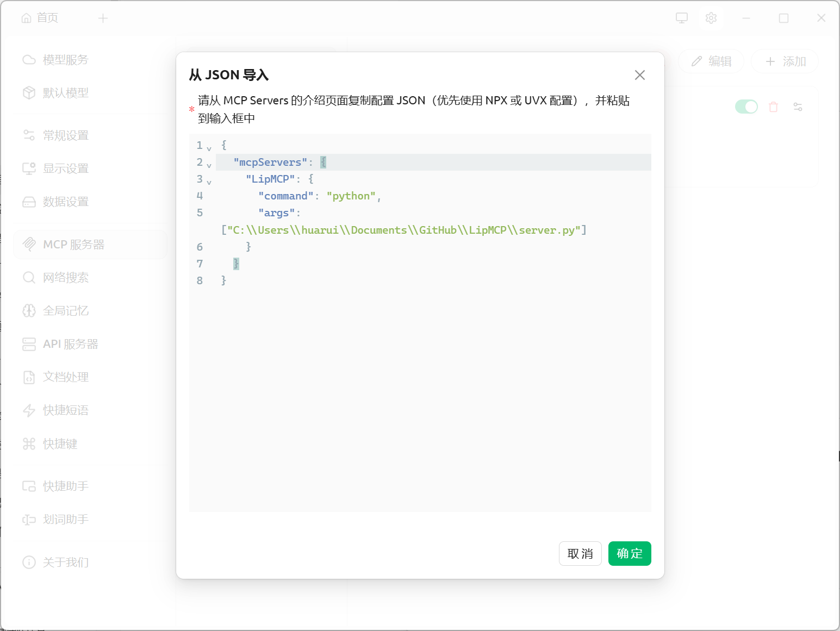Open 网络搜索 settings
This screenshot has height=631, width=840.
(90, 278)
